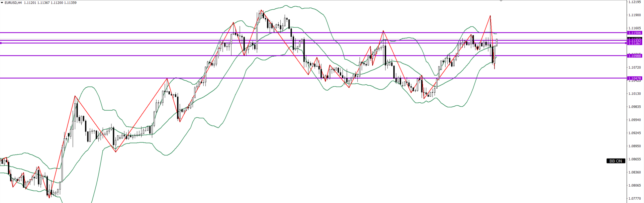The image size is (644, 203).
Task: Click right-side square handle near 1.11267 label
Action: 626,43
